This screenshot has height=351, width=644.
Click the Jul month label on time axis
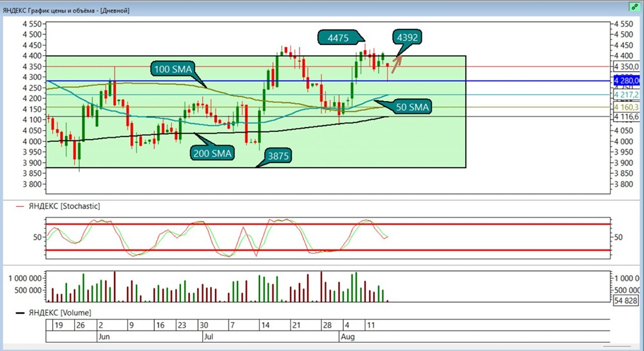point(209,337)
